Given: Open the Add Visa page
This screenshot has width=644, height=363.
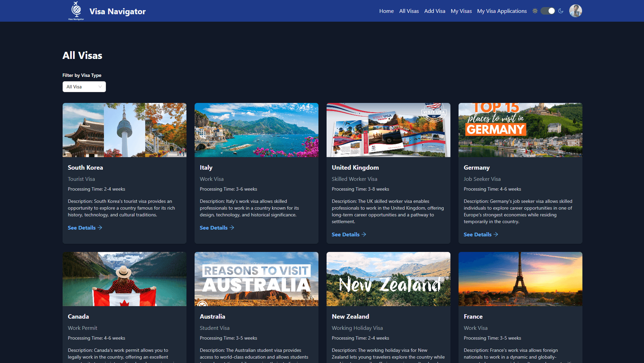Looking at the screenshot, I should coord(435,11).
